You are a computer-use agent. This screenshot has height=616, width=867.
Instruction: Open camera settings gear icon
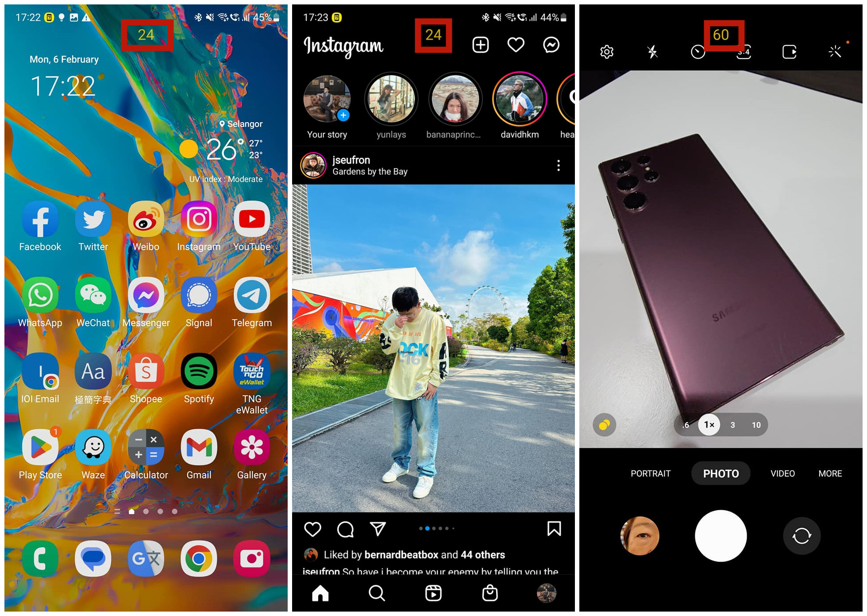pos(606,50)
